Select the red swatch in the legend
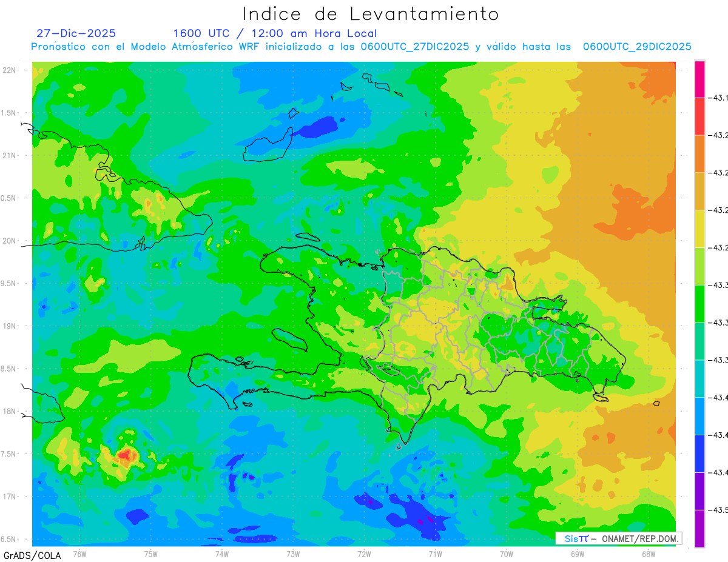The width and height of the screenshot is (728, 562). coord(699,116)
